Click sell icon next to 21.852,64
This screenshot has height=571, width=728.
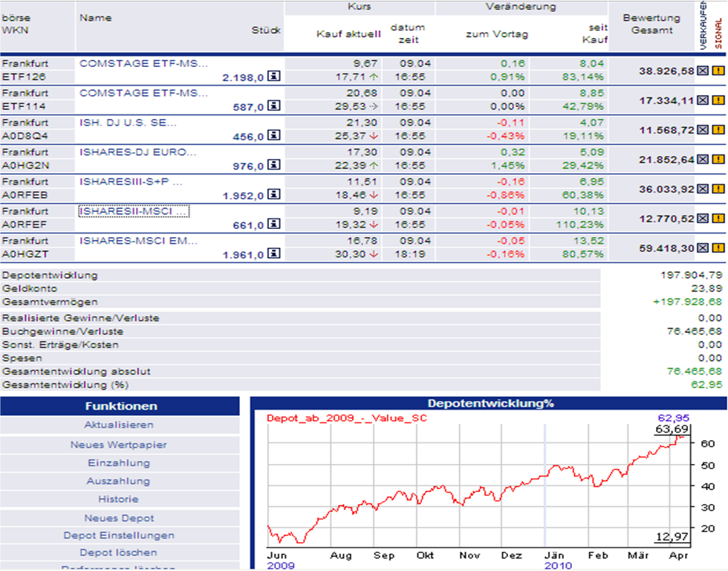703,159
